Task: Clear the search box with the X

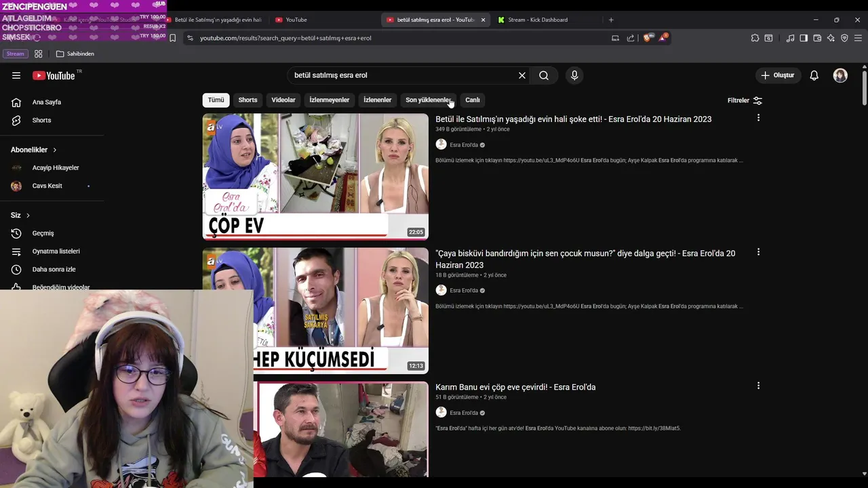Action: 522,75
